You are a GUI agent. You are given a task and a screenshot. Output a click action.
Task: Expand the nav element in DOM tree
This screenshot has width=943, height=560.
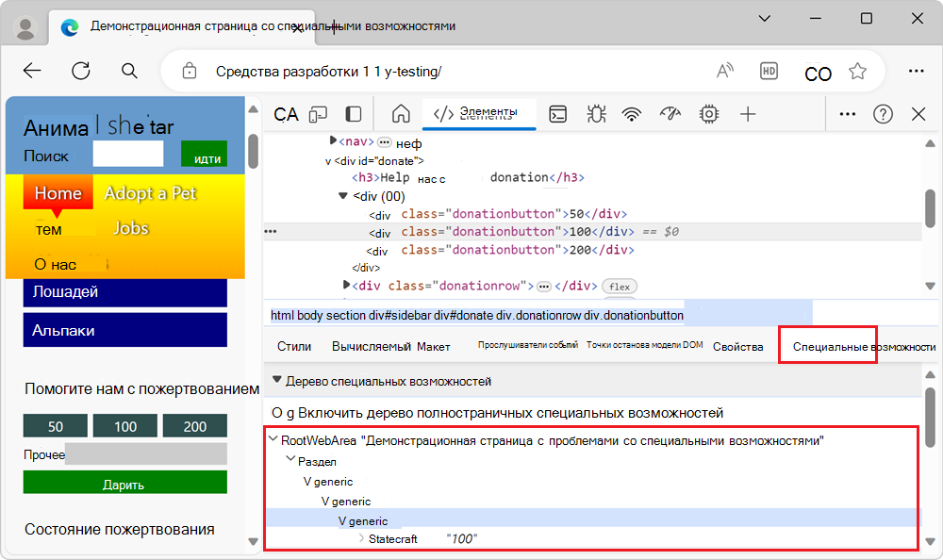tap(333, 140)
